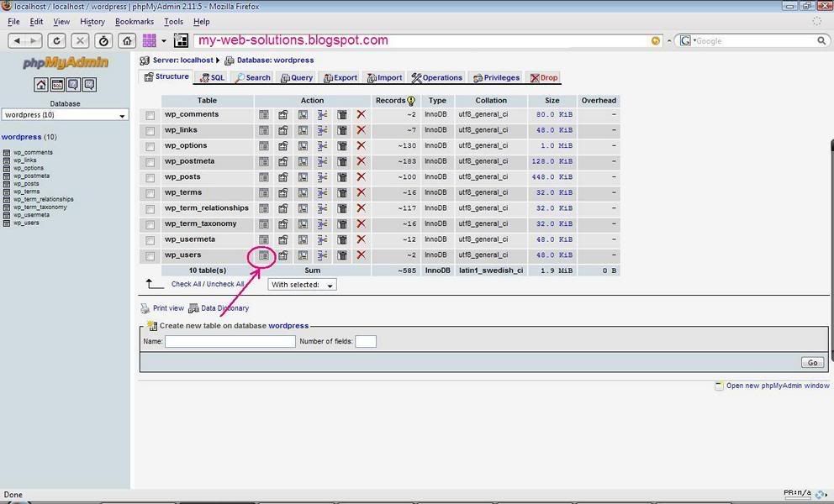Click the red Drop icon for wp_terms

coord(362,192)
